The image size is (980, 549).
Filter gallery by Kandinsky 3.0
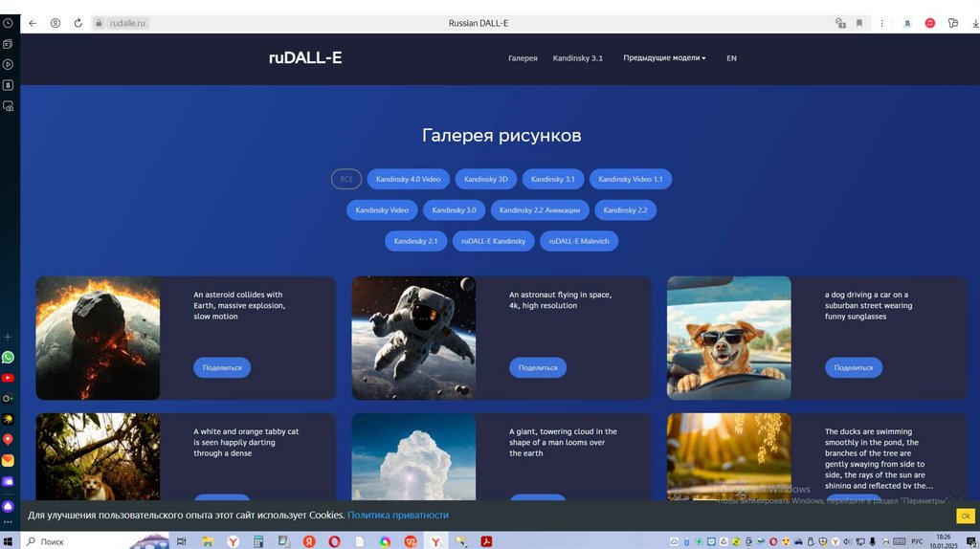[454, 209]
